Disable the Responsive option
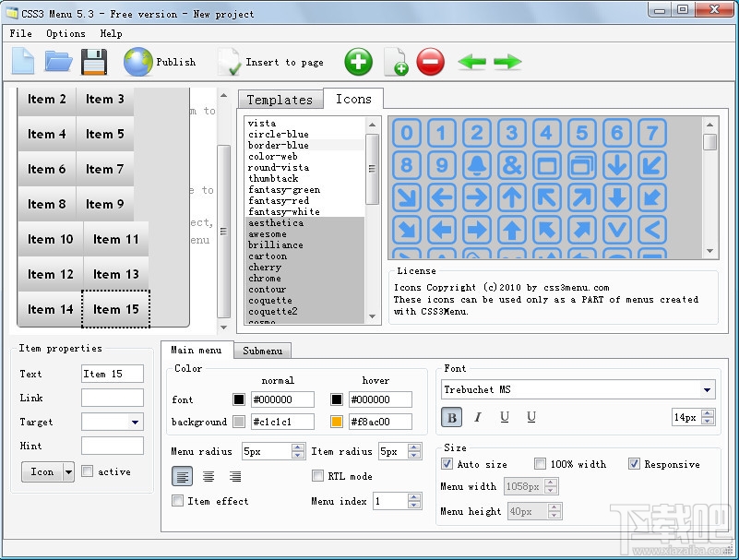Screen dimensions: 739x560 (x=632, y=464)
